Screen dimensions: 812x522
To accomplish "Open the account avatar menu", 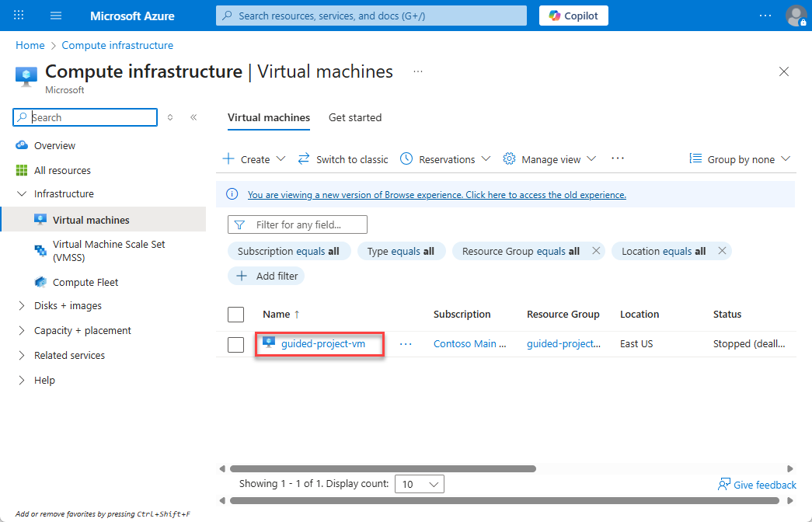I will point(796,16).
